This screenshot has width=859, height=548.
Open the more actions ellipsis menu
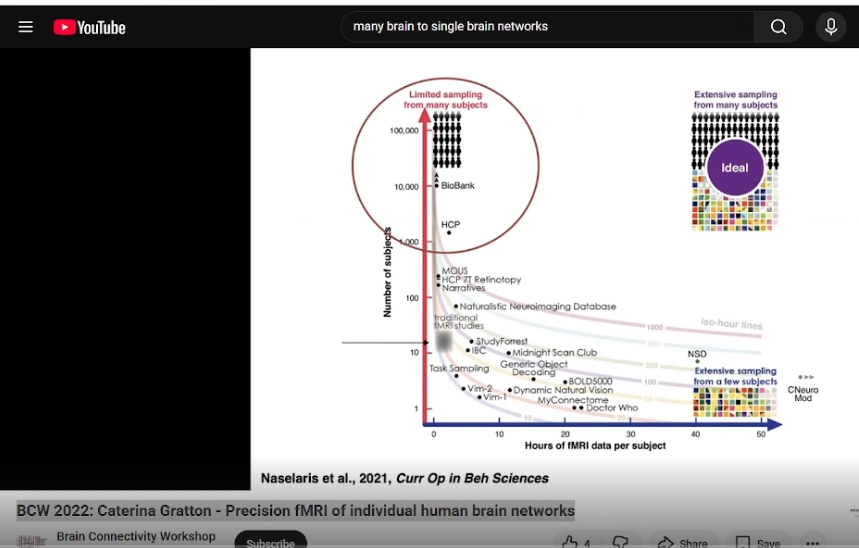tap(812, 541)
